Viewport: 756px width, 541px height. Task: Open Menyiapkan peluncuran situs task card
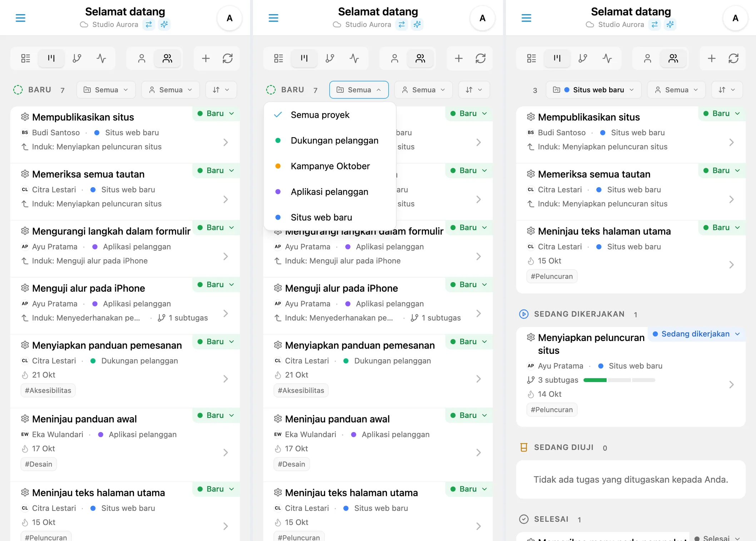[631, 377]
